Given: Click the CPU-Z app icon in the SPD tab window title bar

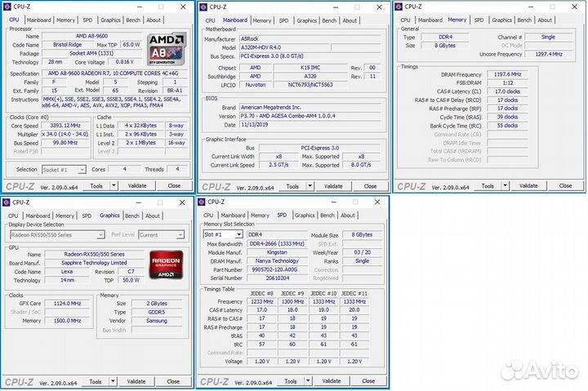Looking at the screenshot, I should click(202, 202).
